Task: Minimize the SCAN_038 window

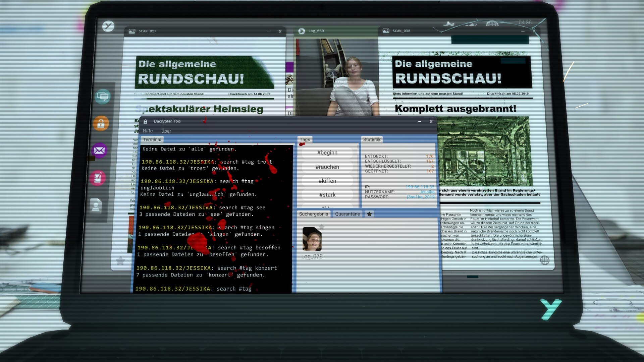Action: click(523, 31)
